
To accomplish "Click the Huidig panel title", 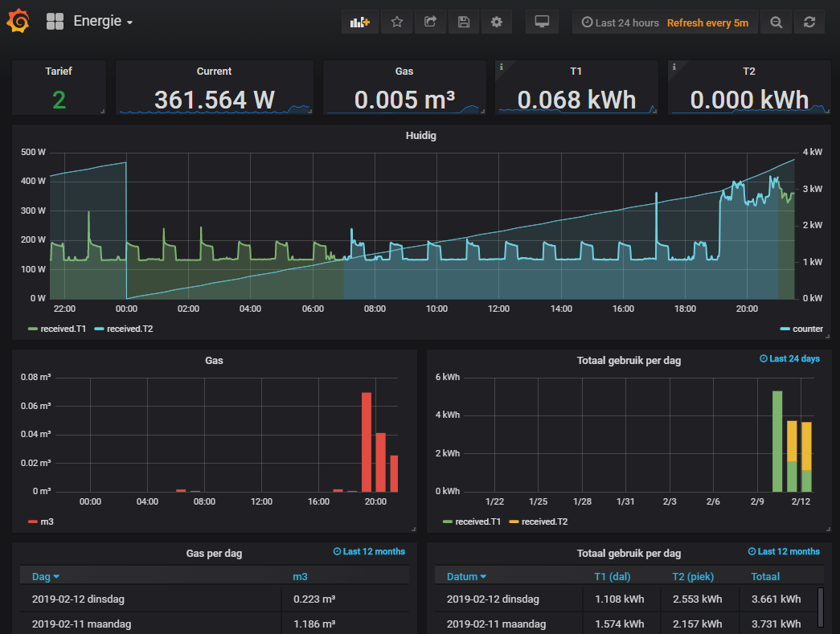I will (421, 136).
